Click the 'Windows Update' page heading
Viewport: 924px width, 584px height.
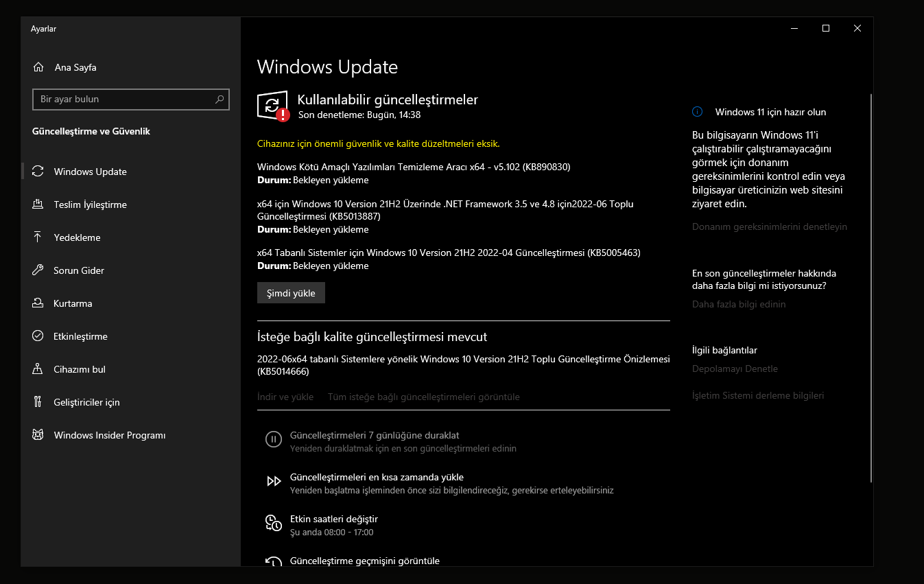327,67
